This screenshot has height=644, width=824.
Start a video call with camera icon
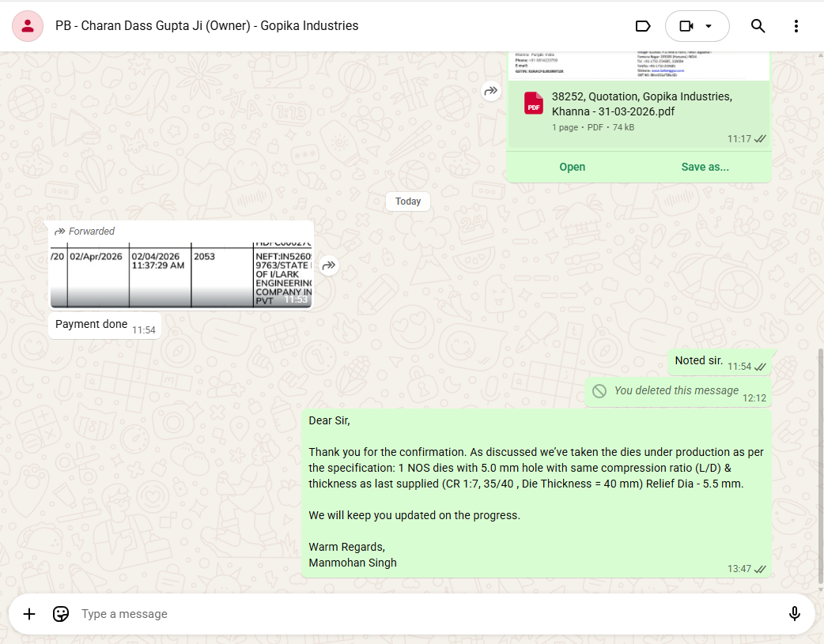point(686,26)
